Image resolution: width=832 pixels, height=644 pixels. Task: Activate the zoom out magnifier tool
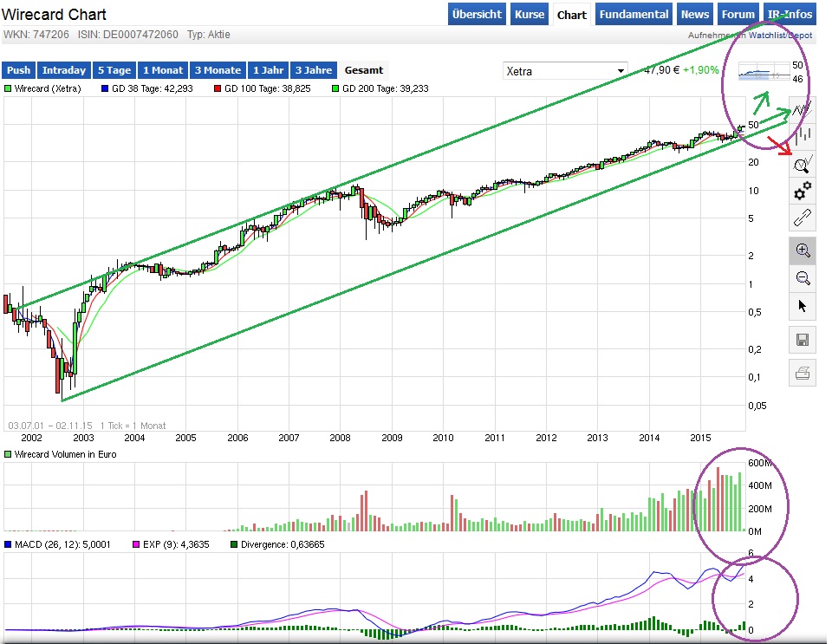click(803, 278)
